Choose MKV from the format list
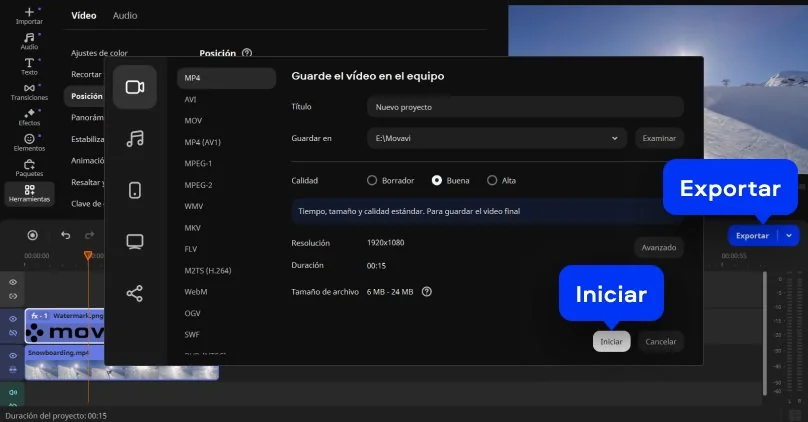Image resolution: width=808 pixels, height=422 pixels. pos(193,227)
